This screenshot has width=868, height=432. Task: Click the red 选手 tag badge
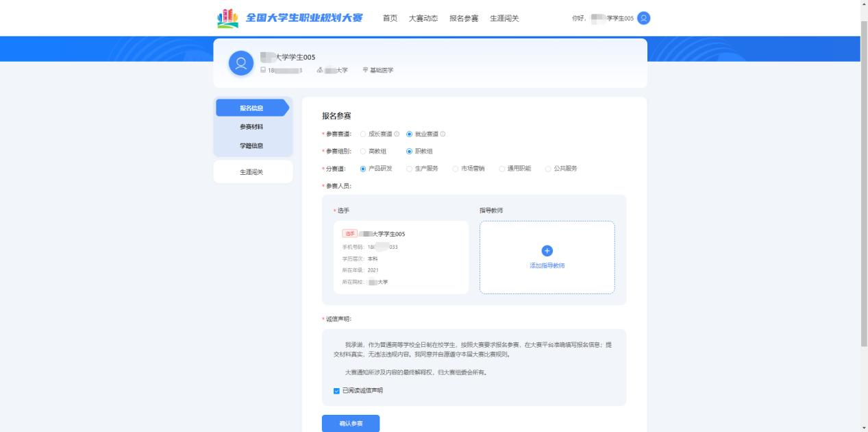[349, 234]
